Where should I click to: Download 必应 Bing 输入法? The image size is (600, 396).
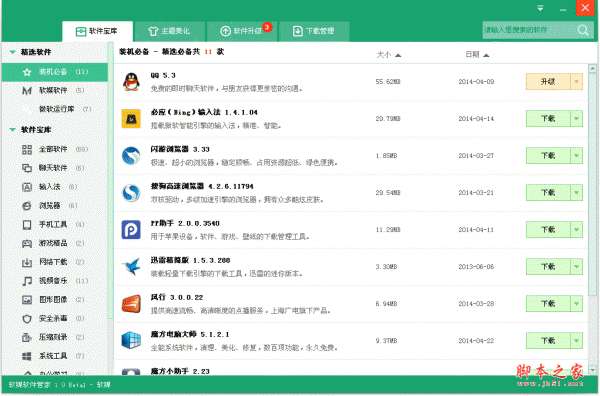[x=548, y=119]
